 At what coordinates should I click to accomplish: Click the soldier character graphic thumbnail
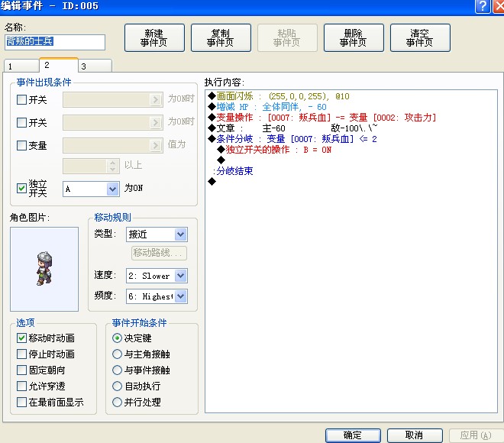(x=44, y=269)
